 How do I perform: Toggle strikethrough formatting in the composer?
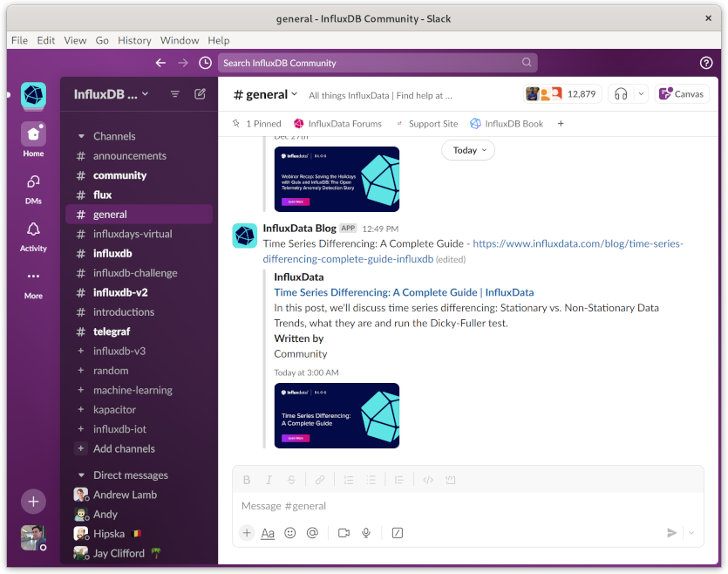(x=291, y=479)
